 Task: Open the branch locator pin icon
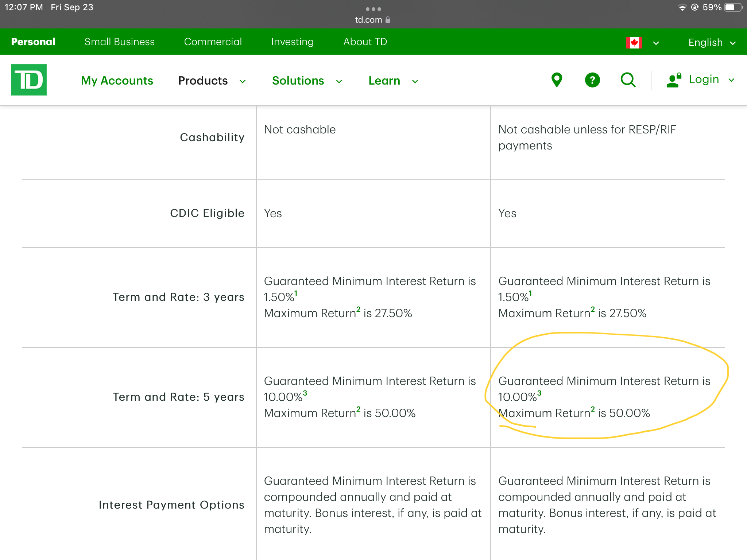(557, 80)
